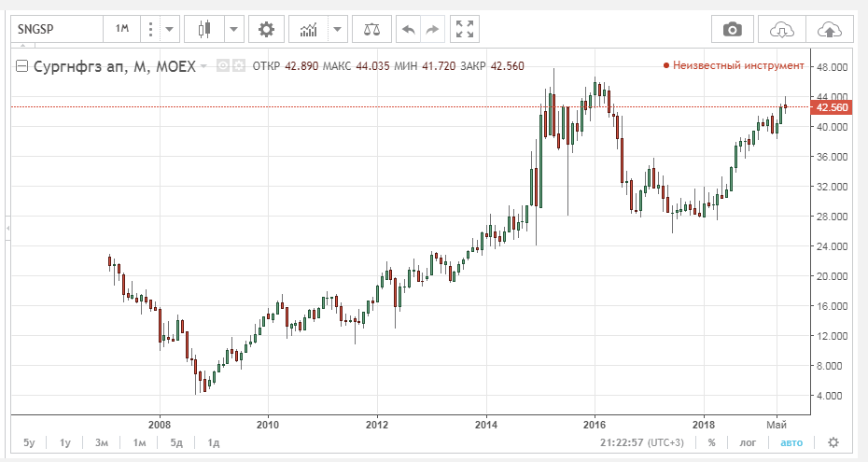The height and width of the screenshot is (462, 868).
Task: Select the 1M interval button
Action: [x=121, y=29]
